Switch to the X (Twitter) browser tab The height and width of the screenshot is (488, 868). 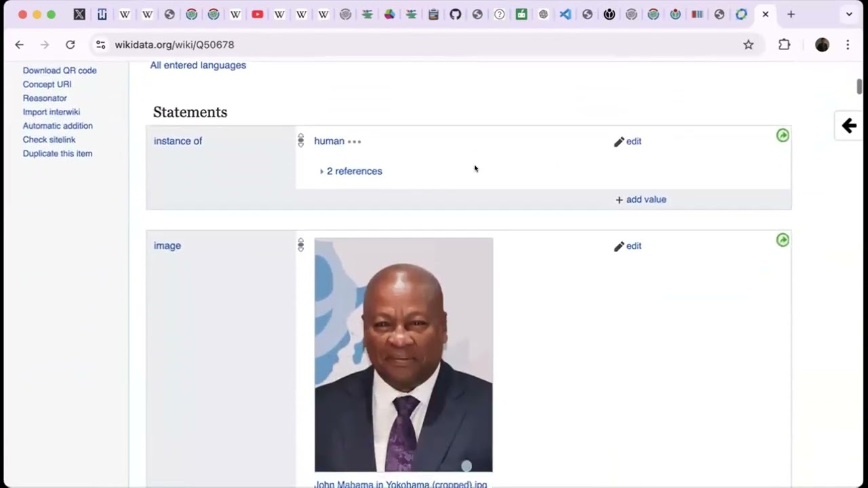79,14
